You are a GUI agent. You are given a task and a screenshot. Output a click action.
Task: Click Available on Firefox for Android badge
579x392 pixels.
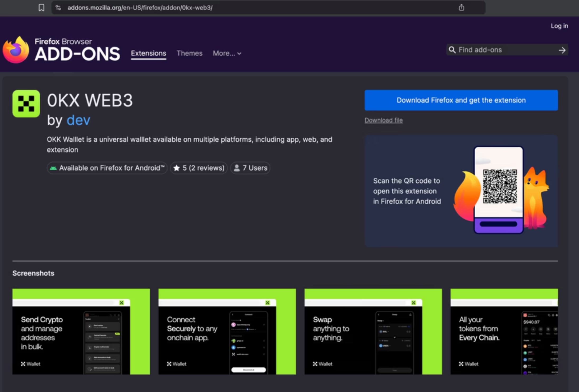pos(107,168)
